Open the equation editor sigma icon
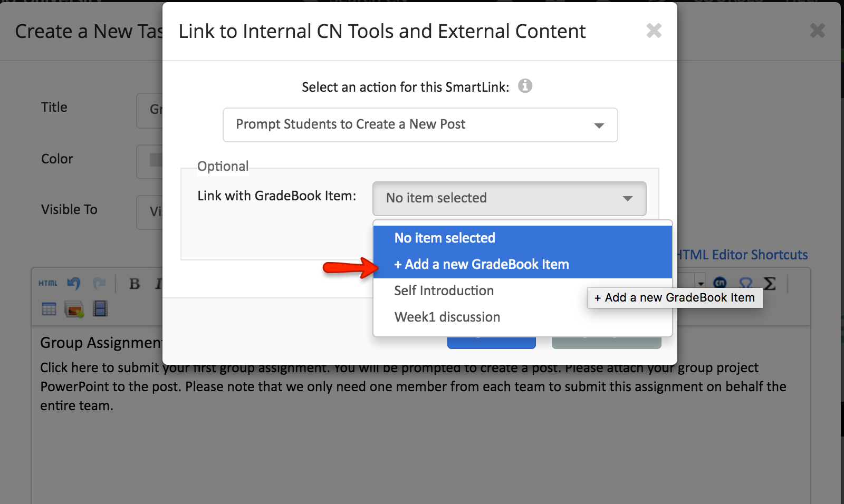Viewport: 844px width, 504px height. (770, 284)
